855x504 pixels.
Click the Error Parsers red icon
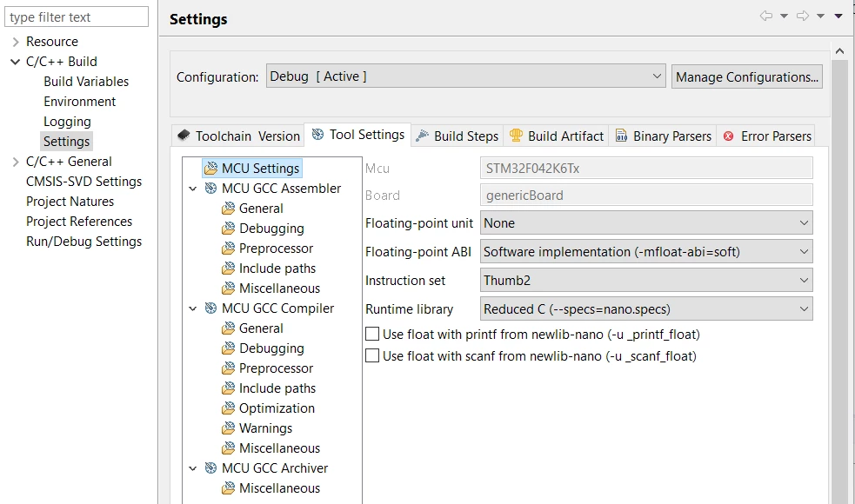729,136
